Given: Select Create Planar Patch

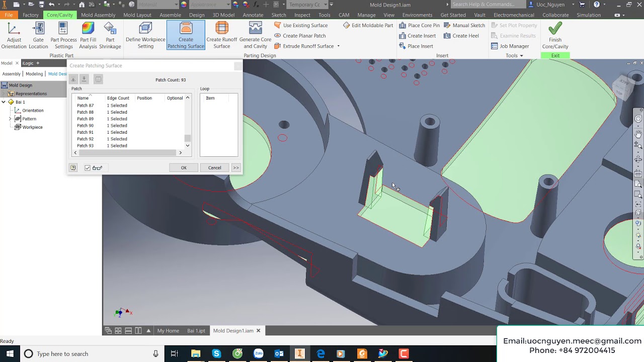Looking at the screenshot, I should [x=300, y=36].
